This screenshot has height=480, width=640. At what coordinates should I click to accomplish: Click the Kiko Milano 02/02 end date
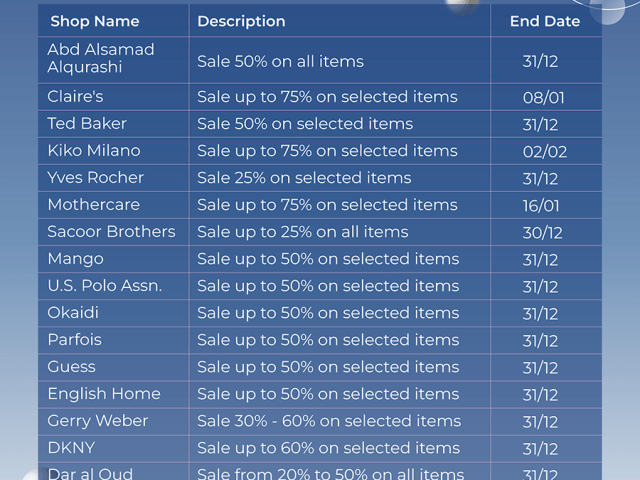tap(545, 152)
